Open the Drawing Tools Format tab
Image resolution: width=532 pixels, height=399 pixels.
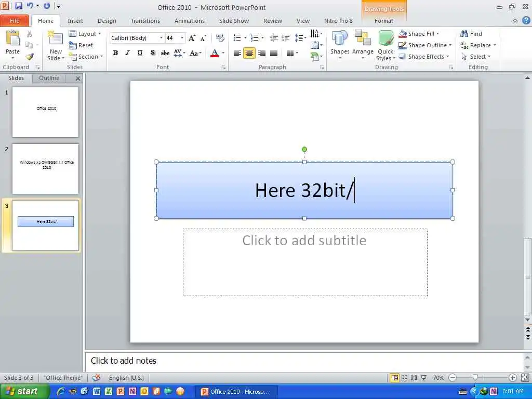[384, 21]
